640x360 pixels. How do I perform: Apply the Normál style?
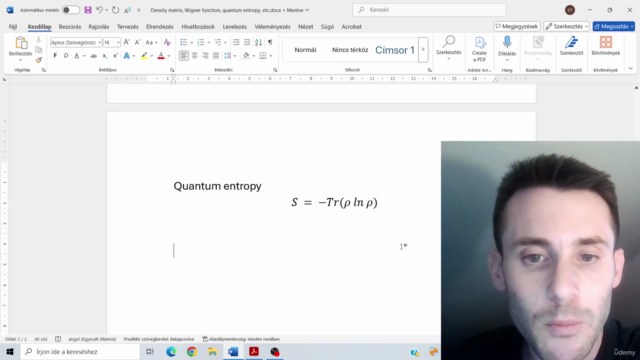(x=305, y=50)
